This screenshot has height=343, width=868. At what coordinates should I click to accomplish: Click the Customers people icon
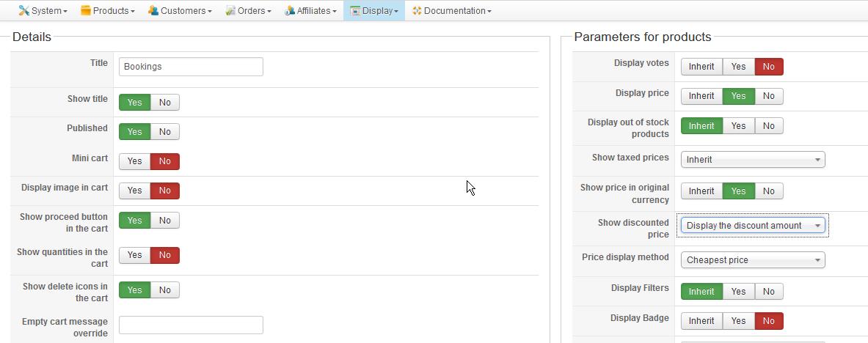[153, 11]
